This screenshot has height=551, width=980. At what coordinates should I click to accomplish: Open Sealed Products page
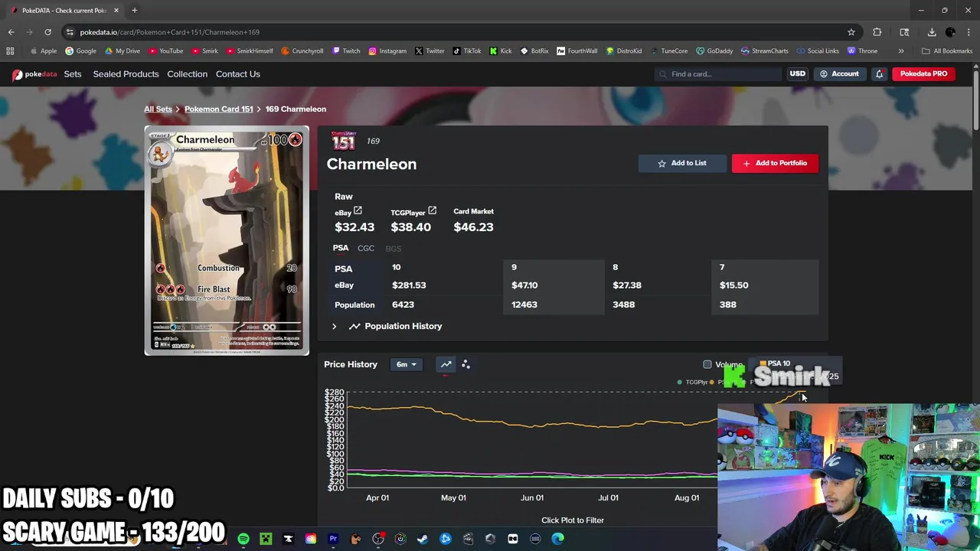[126, 74]
